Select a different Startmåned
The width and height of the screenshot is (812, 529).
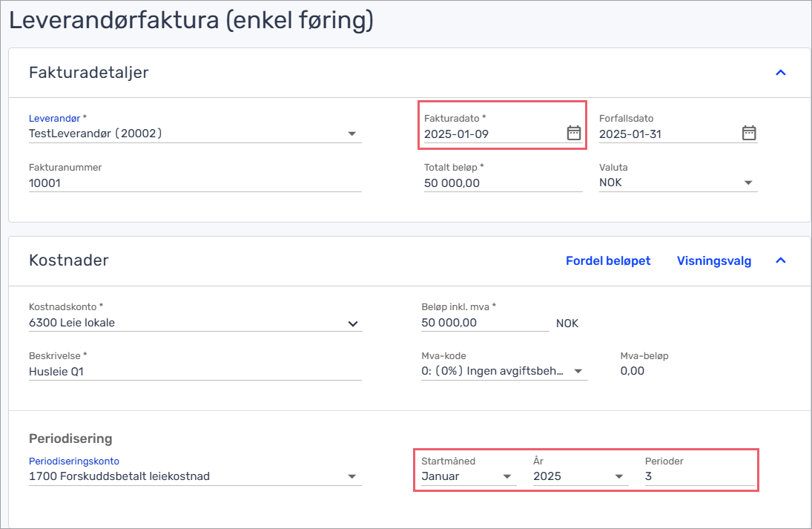507,476
